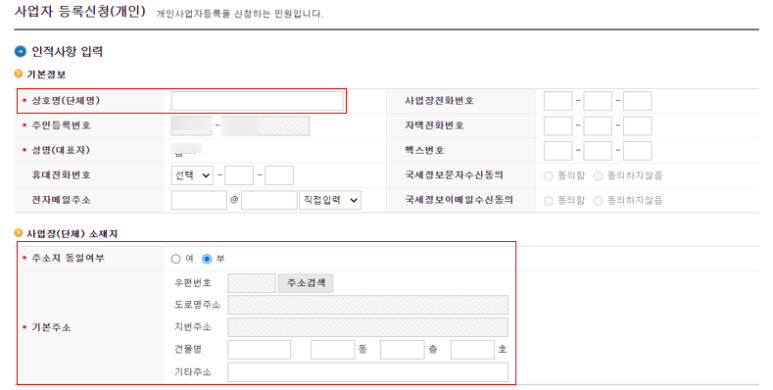
Task: Click the 팩스번호 first field
Action: (x=558, y=151)
